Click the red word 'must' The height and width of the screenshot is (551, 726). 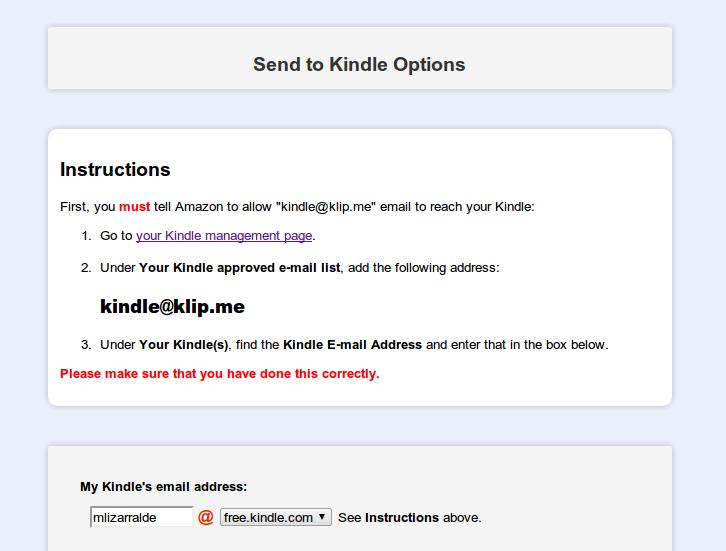134,207
